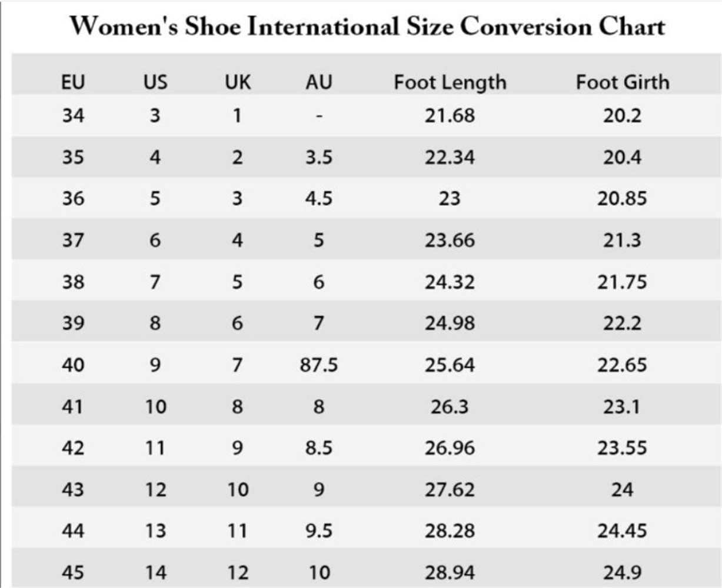Click the dash in the AU column
Viewport: 722px width, 588px height.
pyautogui.click(x=318, y=116)
